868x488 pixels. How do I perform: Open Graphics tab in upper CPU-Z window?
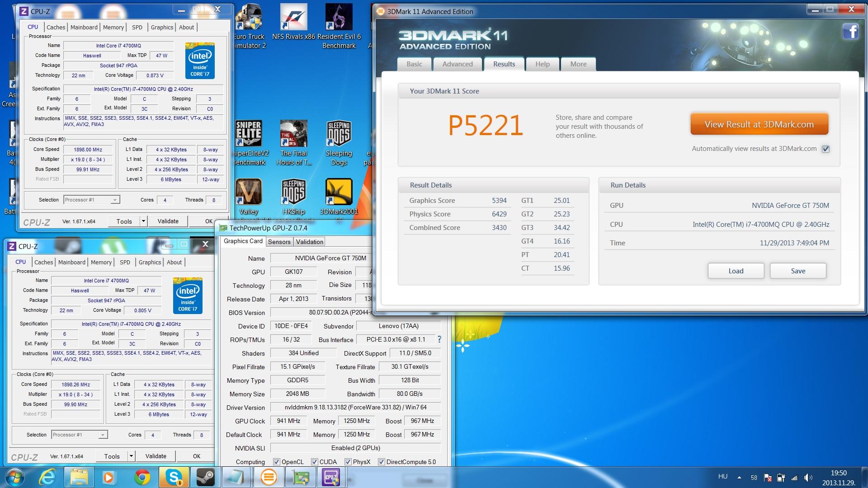(162, 27)
